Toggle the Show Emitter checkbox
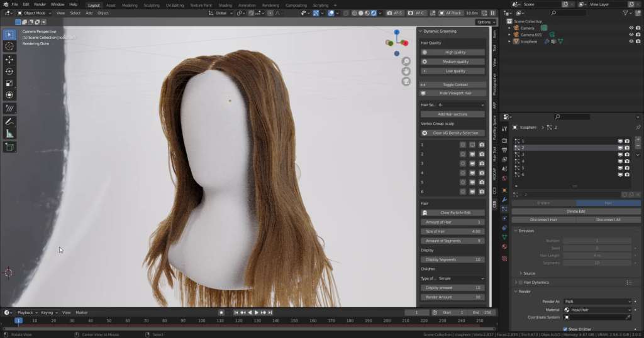This screenshot has height=338, width=644. (565, 329)
